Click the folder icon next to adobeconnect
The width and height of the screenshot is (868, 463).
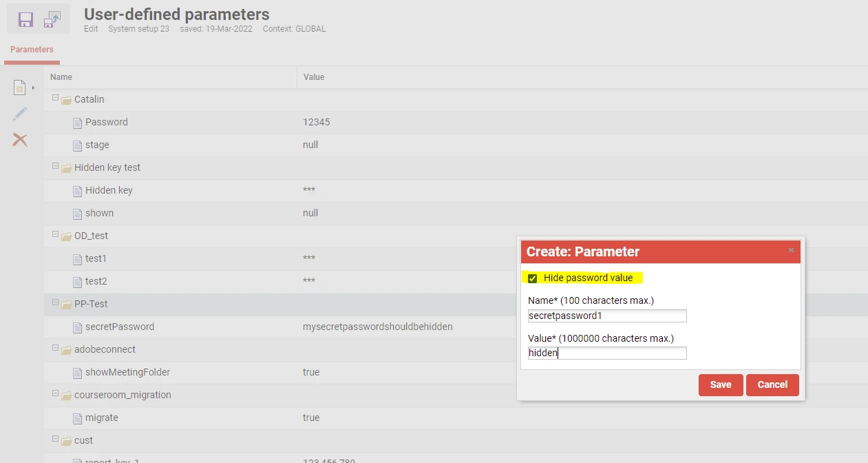(x=66, y=349)
